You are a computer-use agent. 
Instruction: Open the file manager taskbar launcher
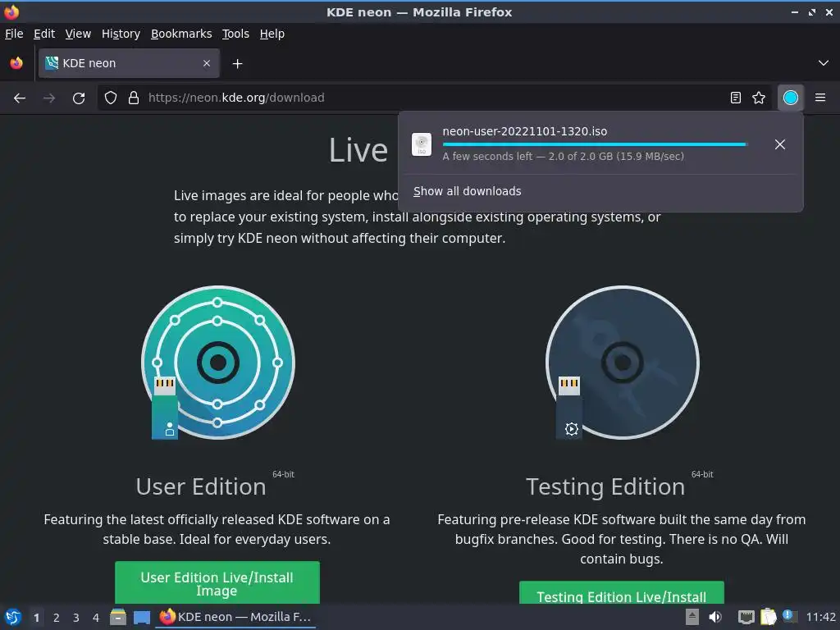tap(118, 617)
